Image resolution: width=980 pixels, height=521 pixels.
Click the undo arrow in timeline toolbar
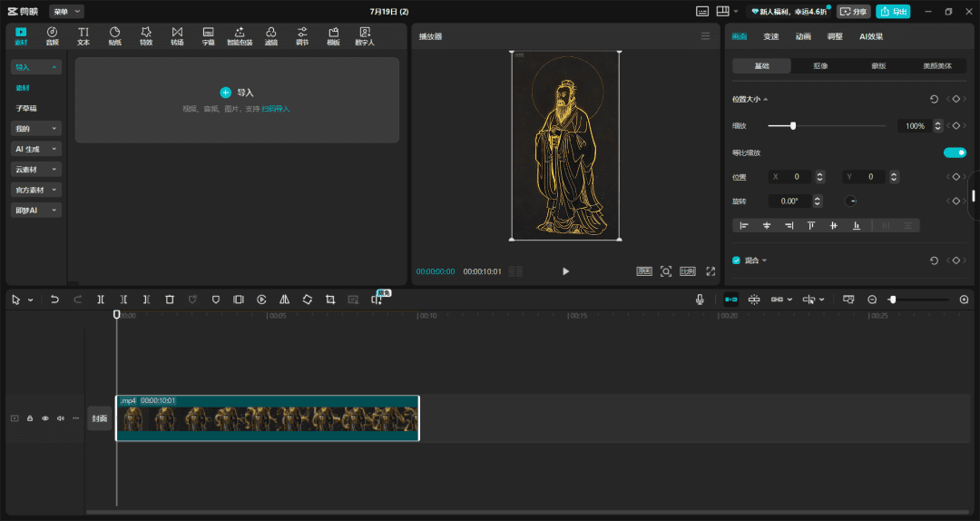coord(54,300)
